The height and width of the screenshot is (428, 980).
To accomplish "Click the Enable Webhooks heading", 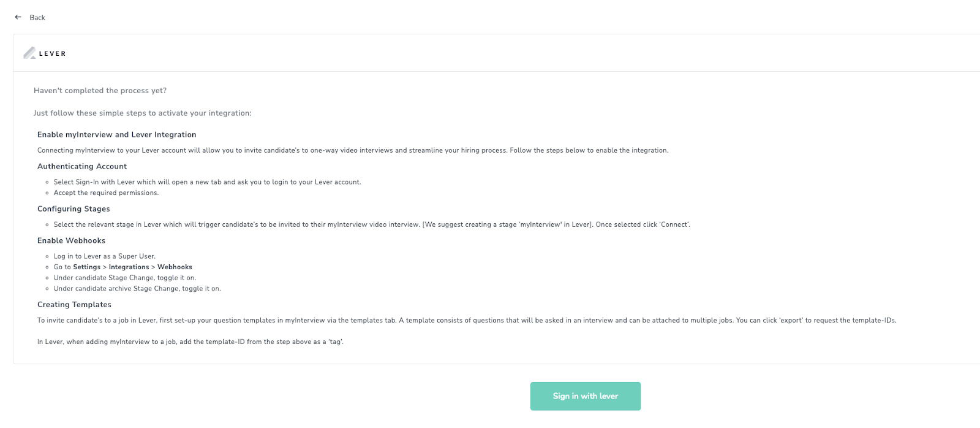I will click(x=71, y=241).
